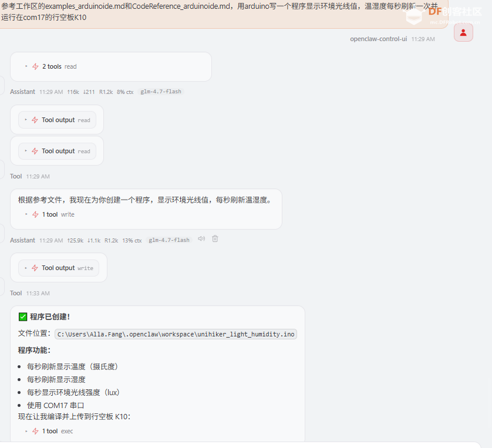492x448 pixels.
Task: Click the first 'glm-4.7-flash' model badge
Action: (161, 91)
